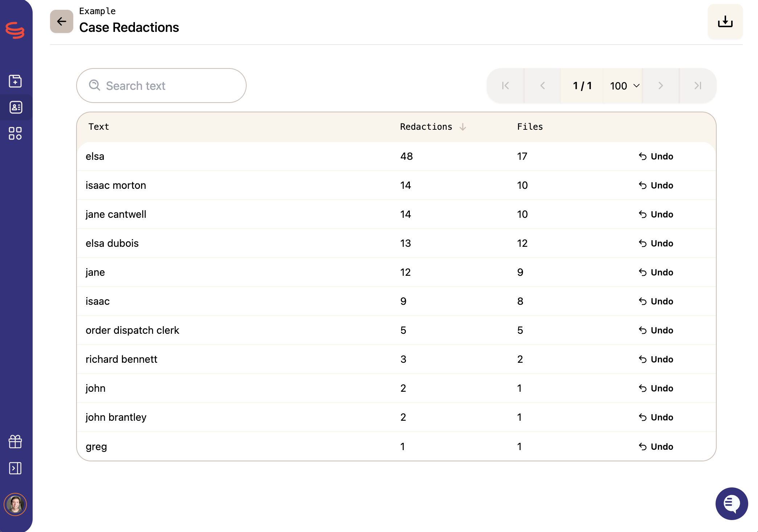The image size is (758, 532).
Task: Select the contacts card sidebar icon
Action: [15, 107]
